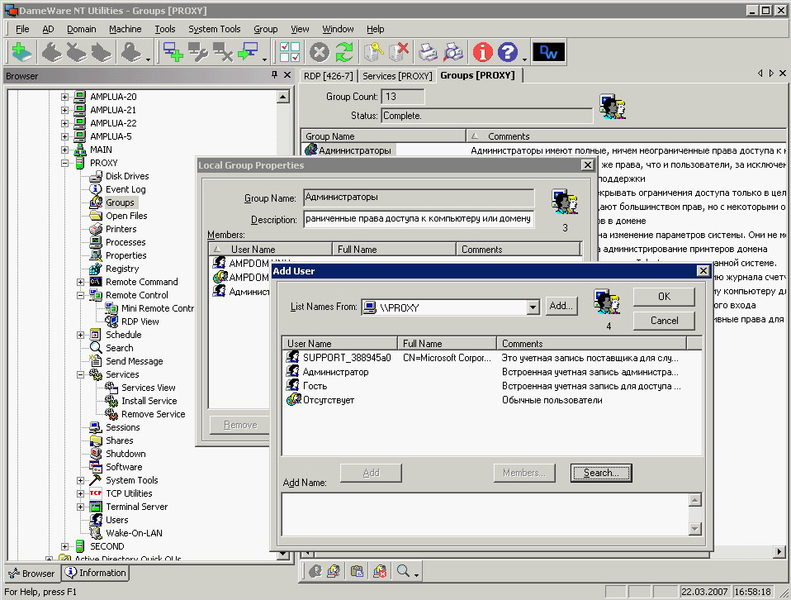Screen dimensions: 791x600
Task: Click the magnifier icon in bottom toolbar
Action: [x=404, y=571]
